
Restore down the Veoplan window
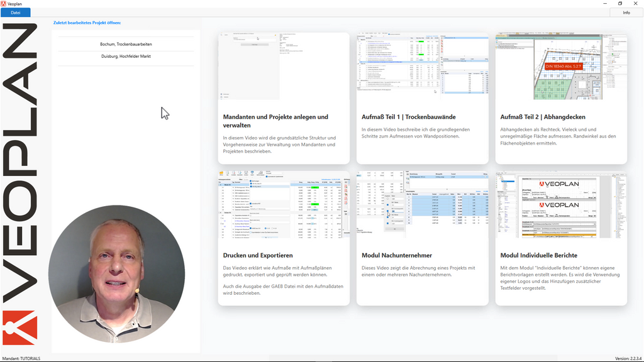click(619, 3)
